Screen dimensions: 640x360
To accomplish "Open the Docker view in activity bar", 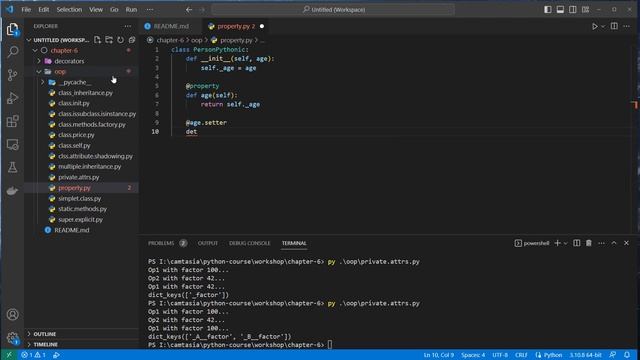I will pyautogui.click(x=13, y=191).
